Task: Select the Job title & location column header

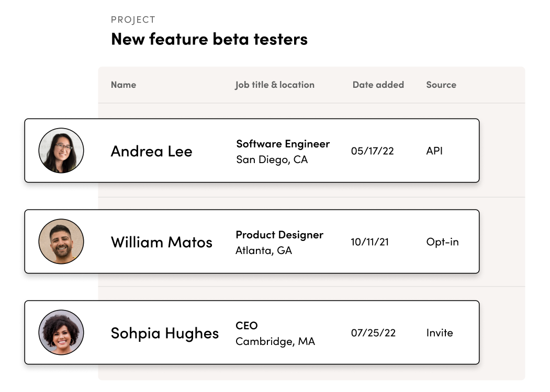Action: 275,85
